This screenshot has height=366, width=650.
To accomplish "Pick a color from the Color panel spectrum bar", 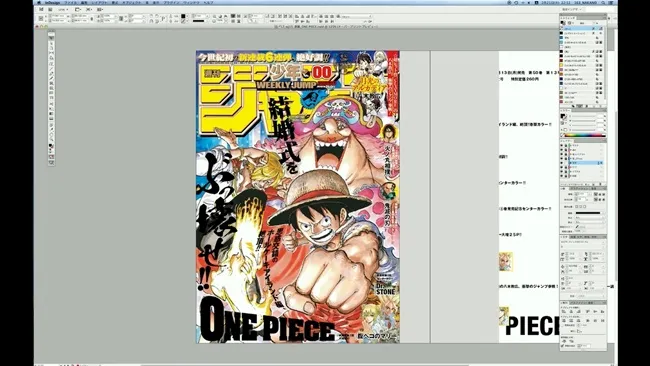I will (x=585, y=135).
